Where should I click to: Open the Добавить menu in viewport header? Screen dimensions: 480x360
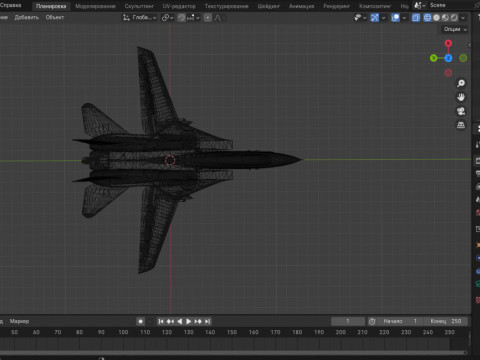pyautogui.click(x=26, y=17)
